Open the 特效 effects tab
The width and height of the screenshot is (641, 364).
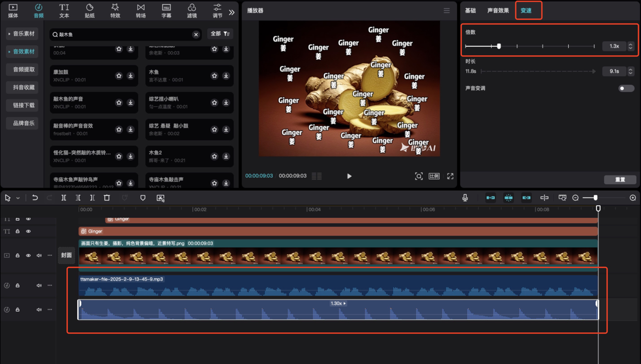[115, 11]
